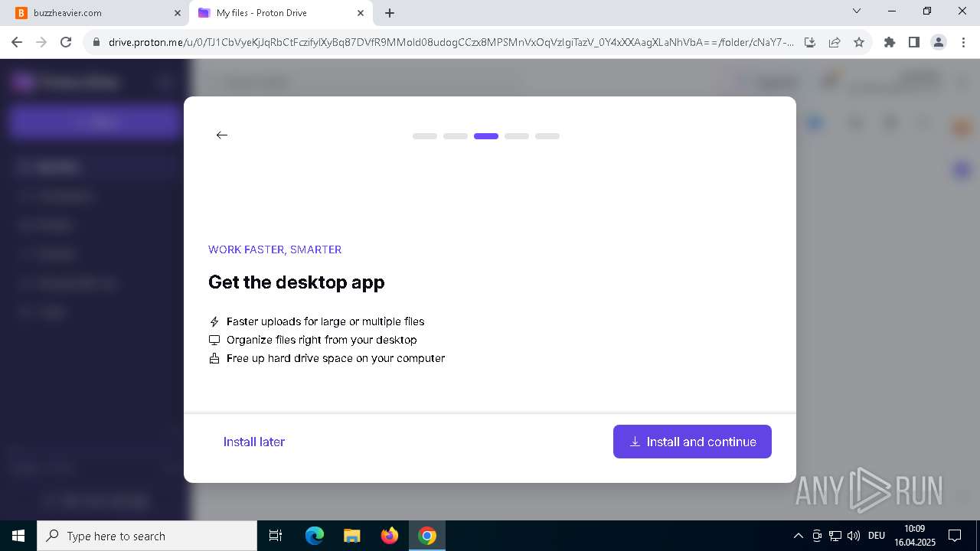Open the notification center icon
This screenshot has width=980, height=551.
(x=955, y=536)
